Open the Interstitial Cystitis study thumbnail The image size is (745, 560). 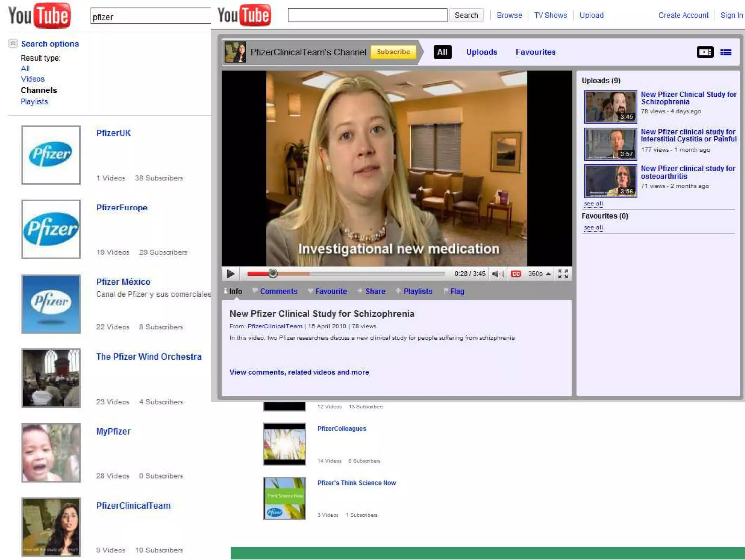coord(610,144)
